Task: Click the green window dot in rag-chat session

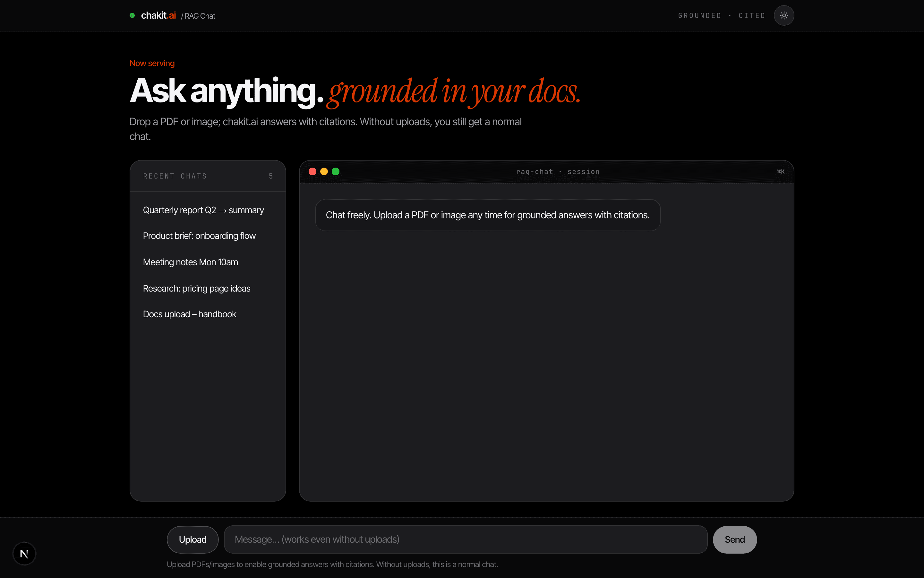Action: coord(336,172)
